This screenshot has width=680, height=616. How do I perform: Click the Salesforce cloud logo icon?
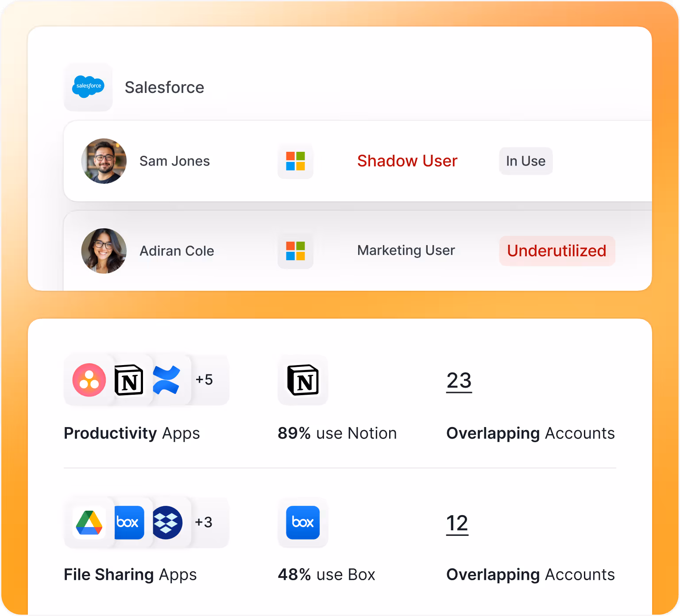(x=88, y=87)
